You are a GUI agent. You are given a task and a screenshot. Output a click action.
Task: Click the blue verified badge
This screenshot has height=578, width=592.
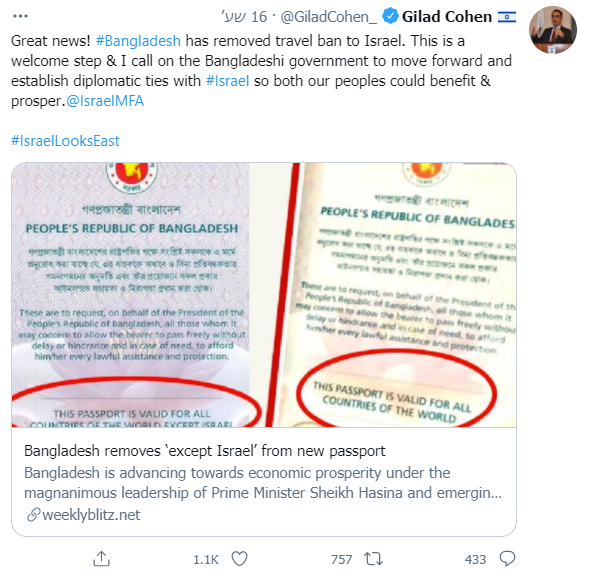point(390,16)
